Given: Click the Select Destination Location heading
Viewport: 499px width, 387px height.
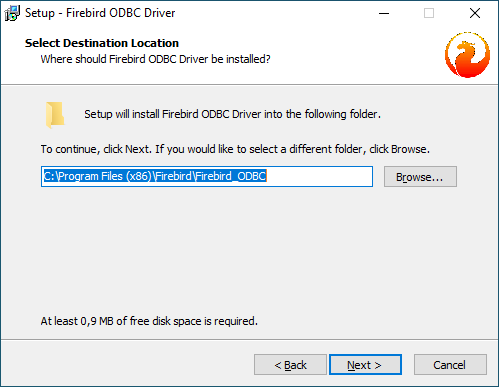Looking at the screenshot, I should pos(102,43).
